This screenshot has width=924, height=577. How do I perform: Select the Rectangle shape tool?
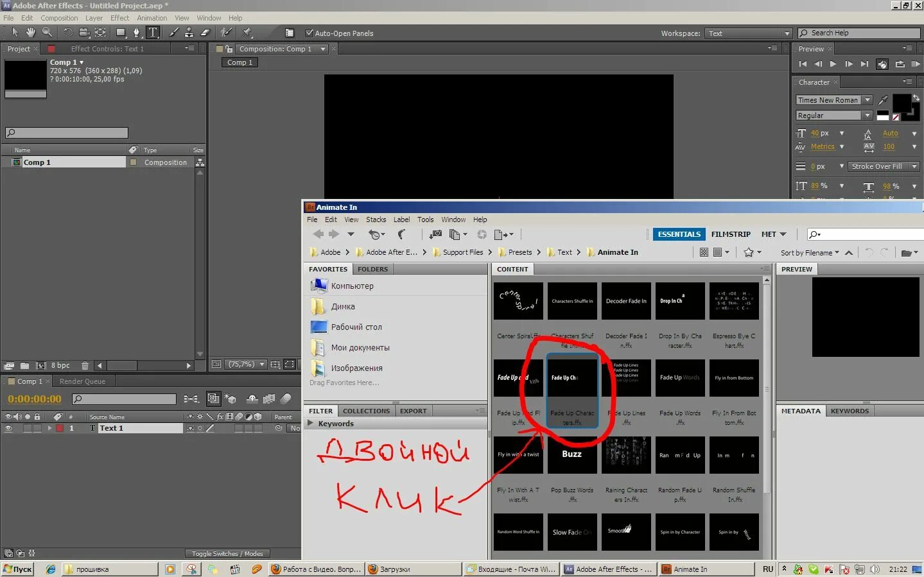click(121, 33)
